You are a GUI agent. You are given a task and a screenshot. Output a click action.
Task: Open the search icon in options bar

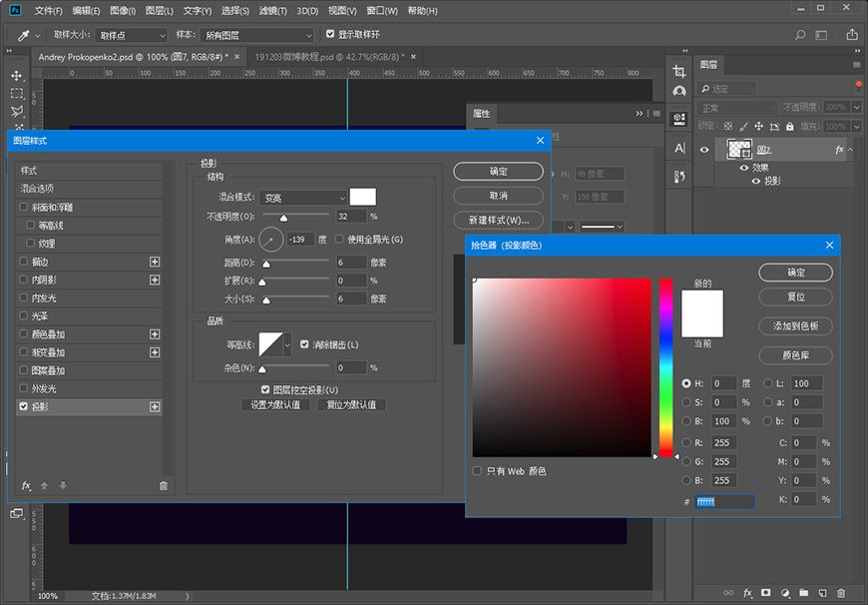tap(800, 35)
